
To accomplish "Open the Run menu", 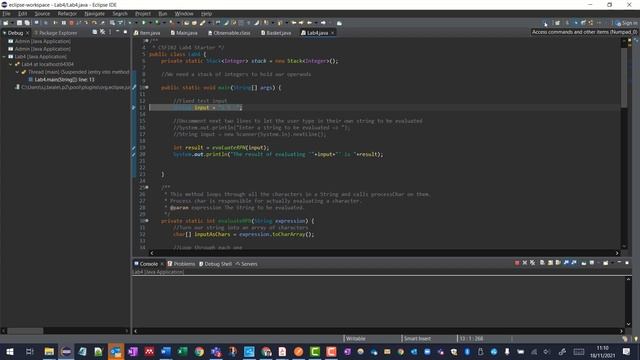I will pyautogui.click(x=162, y=13).
